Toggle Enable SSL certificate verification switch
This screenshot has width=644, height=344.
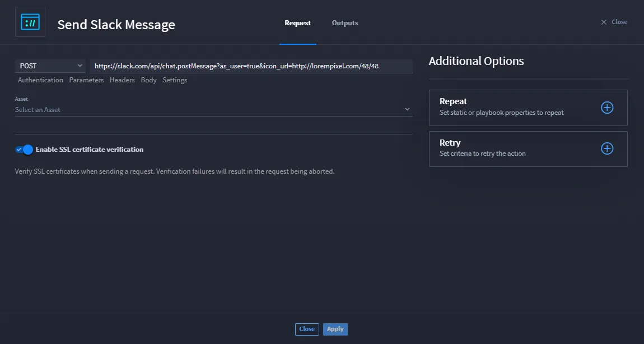[x=24, y=150]
